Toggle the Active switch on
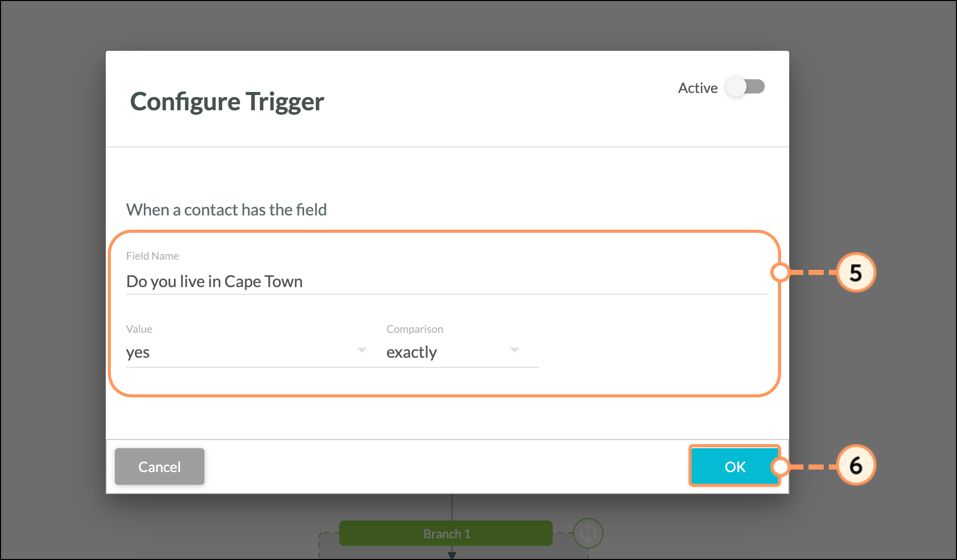Viewport: 957px width, 560px height. [745, 87]
